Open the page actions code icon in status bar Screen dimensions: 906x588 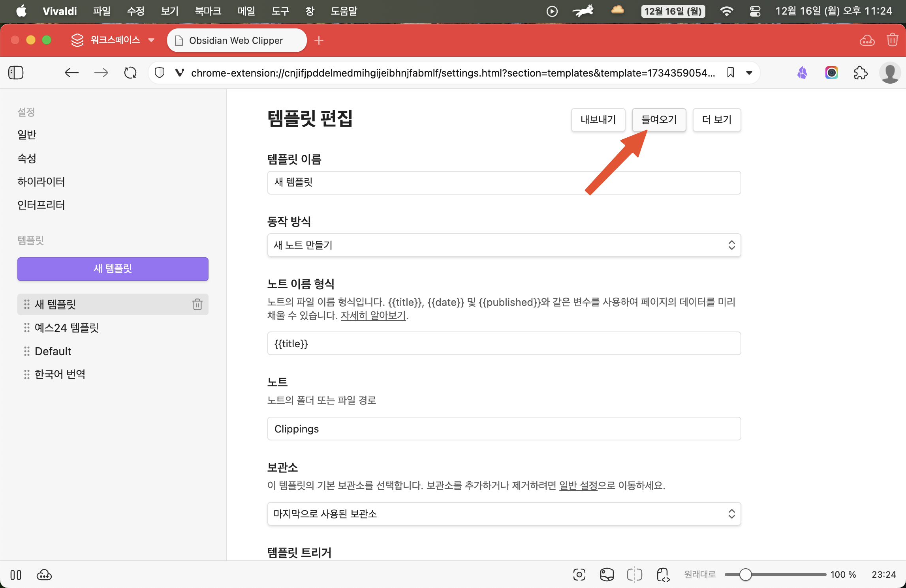[x=663, y=575]
